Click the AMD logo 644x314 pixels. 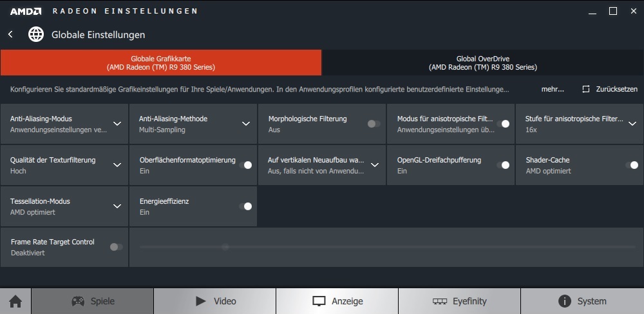tap(26, 11)
